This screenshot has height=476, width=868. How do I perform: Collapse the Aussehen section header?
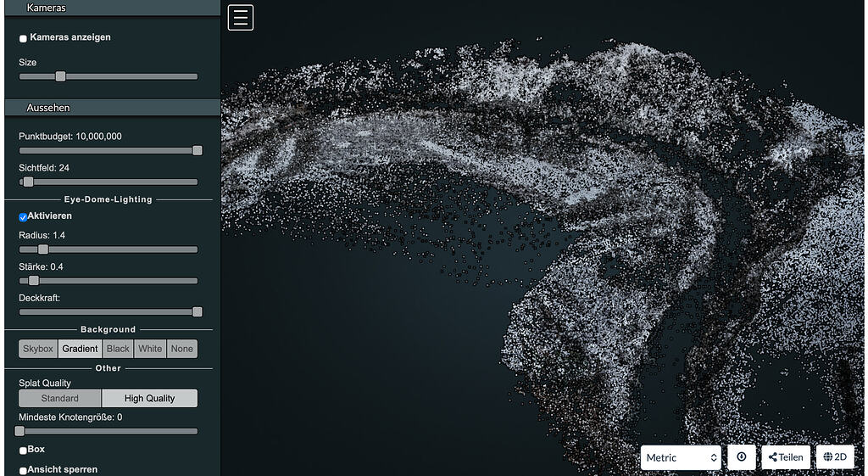tap(113, 108)
